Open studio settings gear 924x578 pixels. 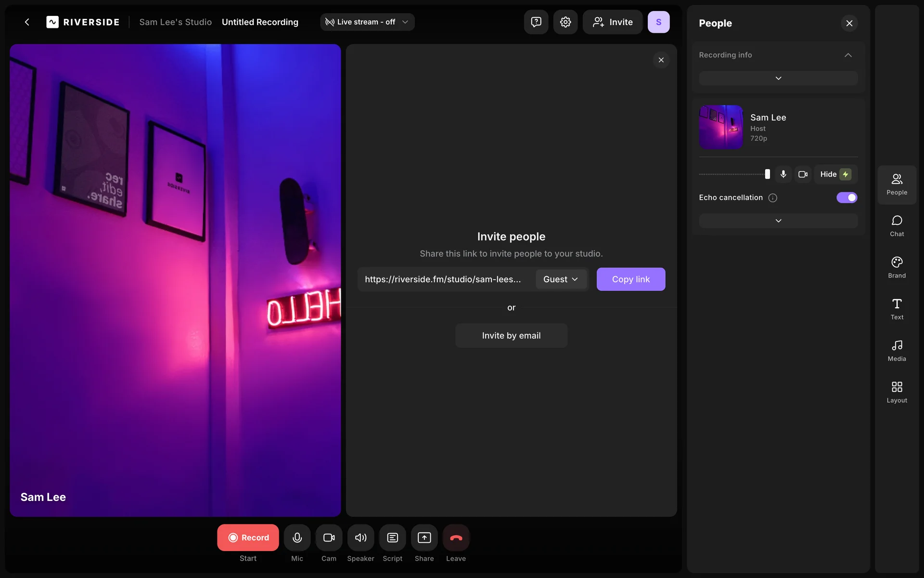[x=565, y=22]
